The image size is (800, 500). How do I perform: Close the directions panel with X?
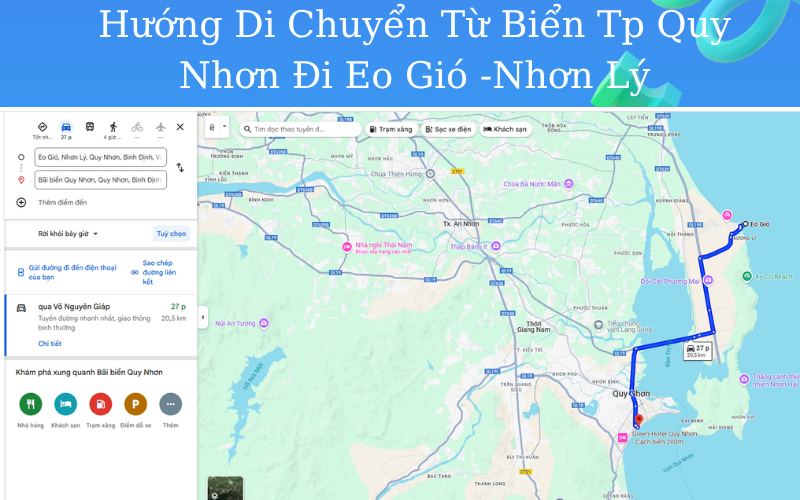pyautogui.click(x=180, y=127)
